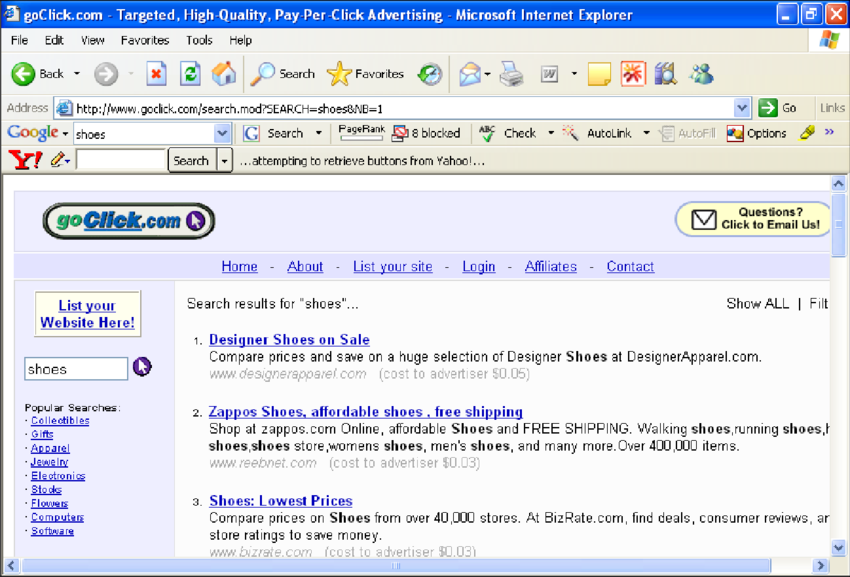Click the Mail envelope icon
850x577 pixels.
[469, 74]
